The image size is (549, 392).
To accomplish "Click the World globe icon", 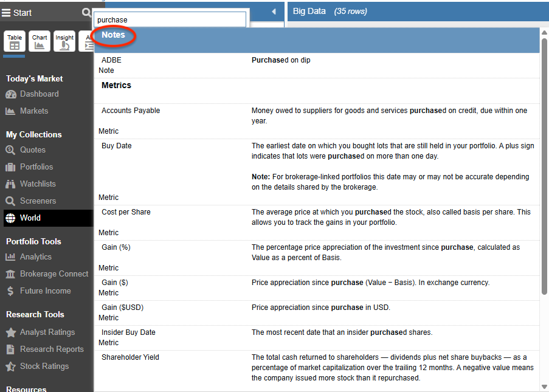I will tap(10, 218).
